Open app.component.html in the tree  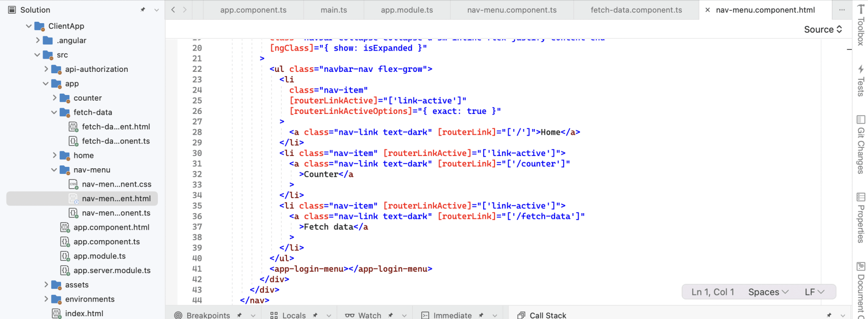pos(111,227)
